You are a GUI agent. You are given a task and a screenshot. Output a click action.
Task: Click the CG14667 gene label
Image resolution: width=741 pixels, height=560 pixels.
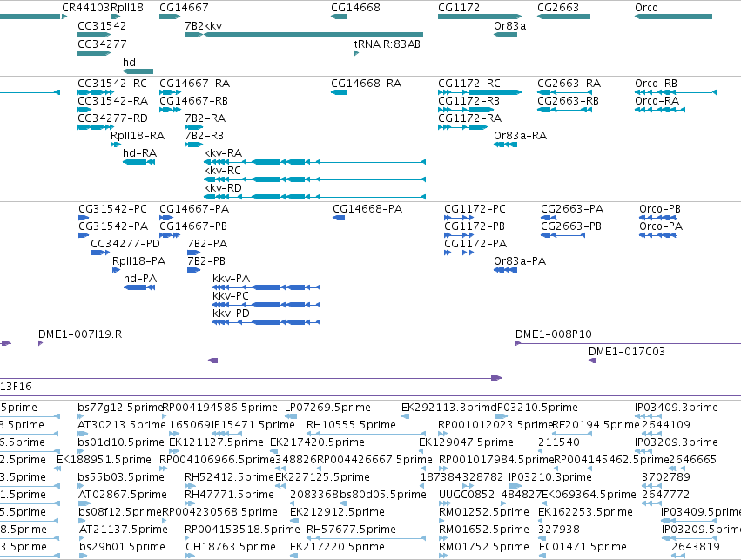click(184, 8)
